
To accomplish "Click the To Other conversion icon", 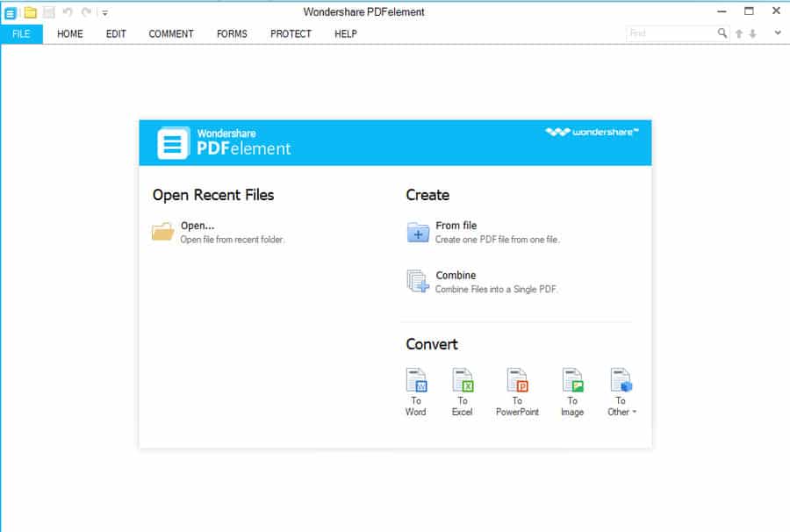I will tap(621, 380).
